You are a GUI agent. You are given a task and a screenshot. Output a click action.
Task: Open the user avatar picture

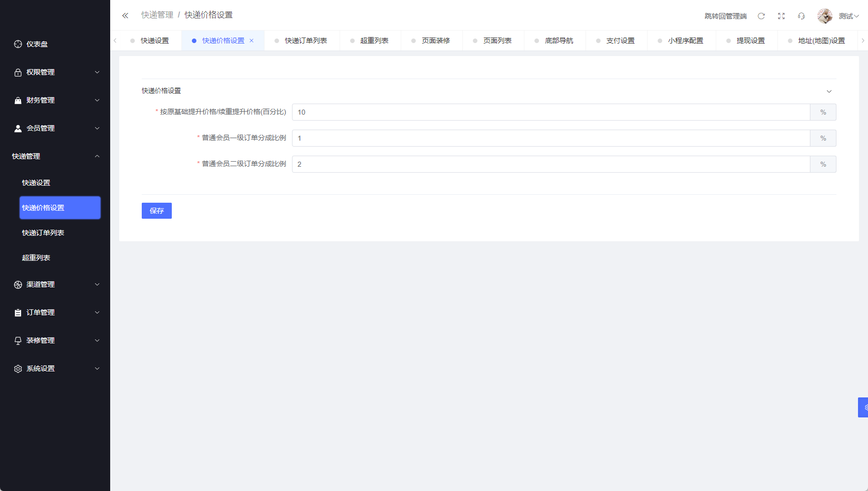click(824, 16)
